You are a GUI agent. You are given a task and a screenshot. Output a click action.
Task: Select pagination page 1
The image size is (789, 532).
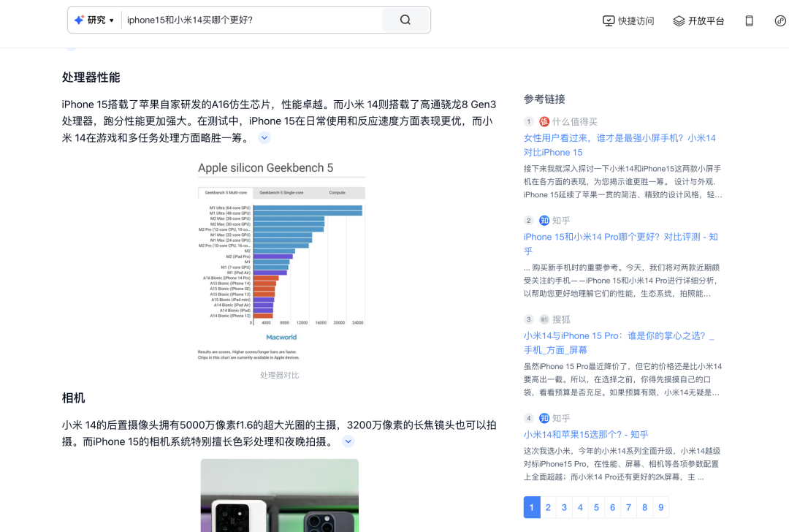[532, 507]
